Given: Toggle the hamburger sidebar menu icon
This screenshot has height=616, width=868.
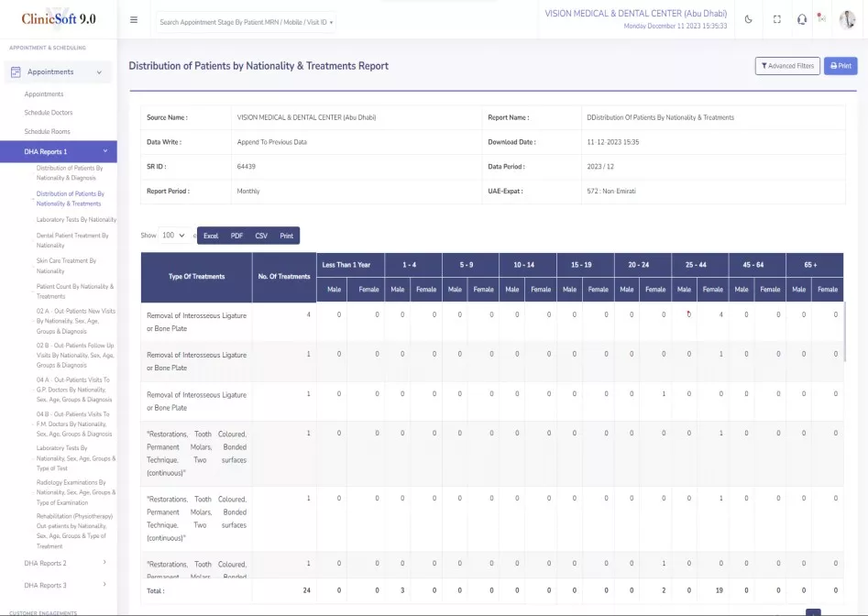Looking at the screenshot, I should point(134,20).
